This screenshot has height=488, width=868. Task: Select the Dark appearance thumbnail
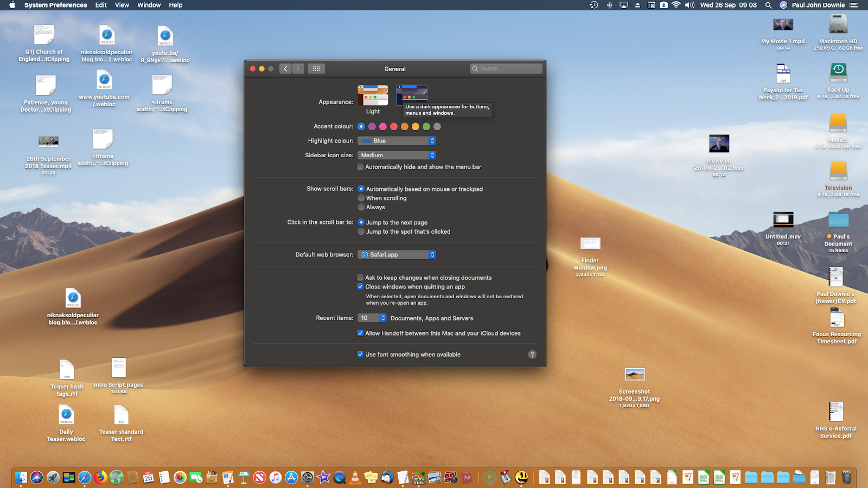click(x=412, y=94)
